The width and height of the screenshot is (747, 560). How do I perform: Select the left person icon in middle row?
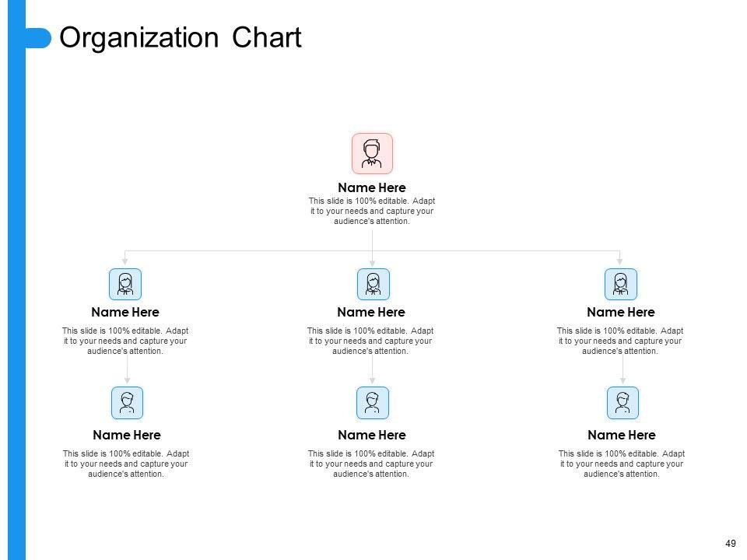(125, 284)
